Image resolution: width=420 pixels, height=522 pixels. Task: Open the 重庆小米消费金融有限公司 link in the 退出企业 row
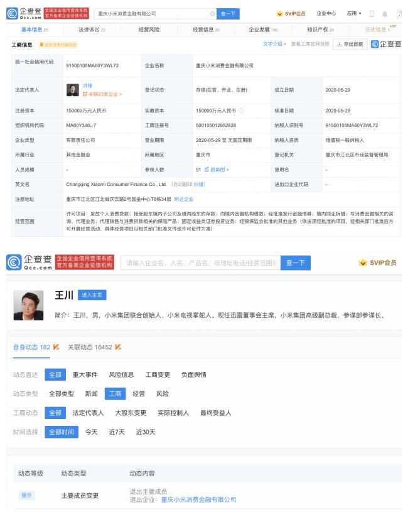coord(198,499)
